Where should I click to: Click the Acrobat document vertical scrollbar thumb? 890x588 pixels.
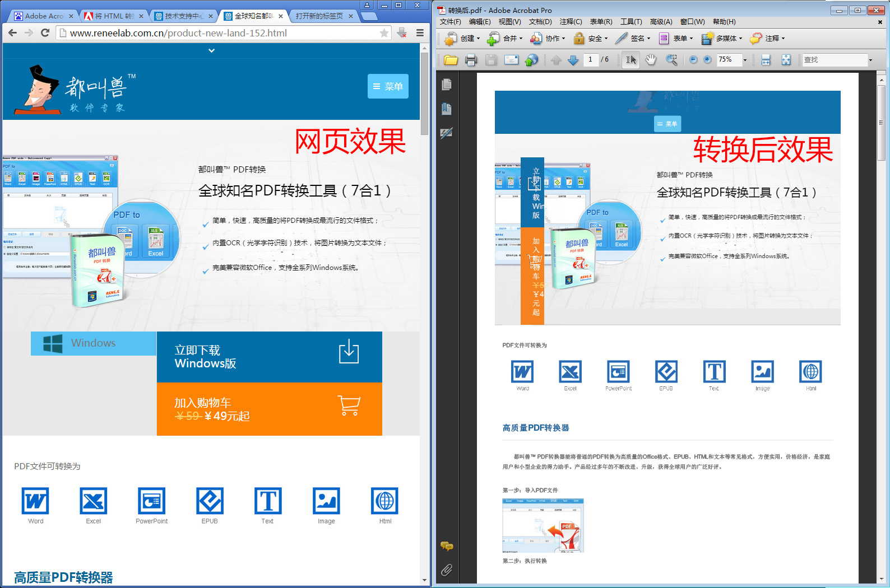coord(881,123)
